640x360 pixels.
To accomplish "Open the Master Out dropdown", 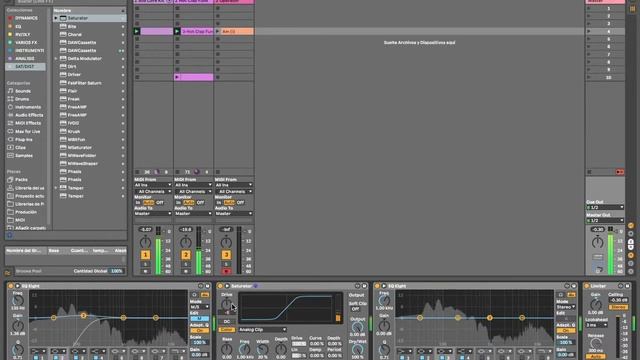I will click(605, 220).
